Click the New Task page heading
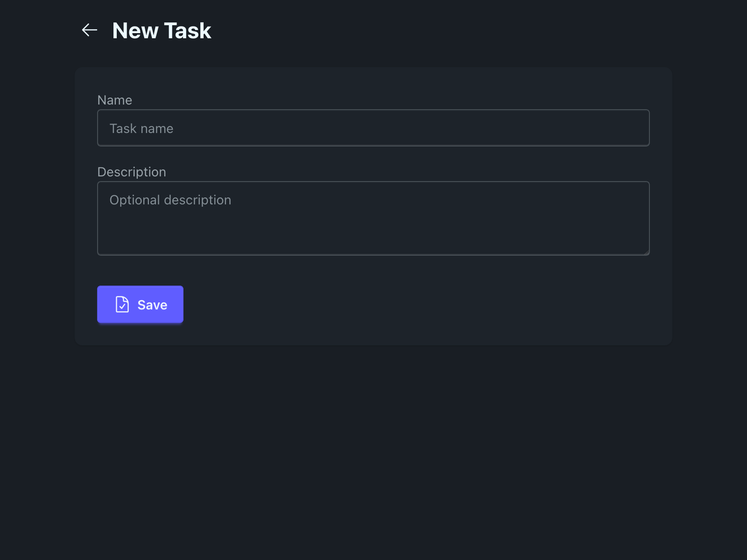Screen dimensions: 747x560 coord(162,31)
